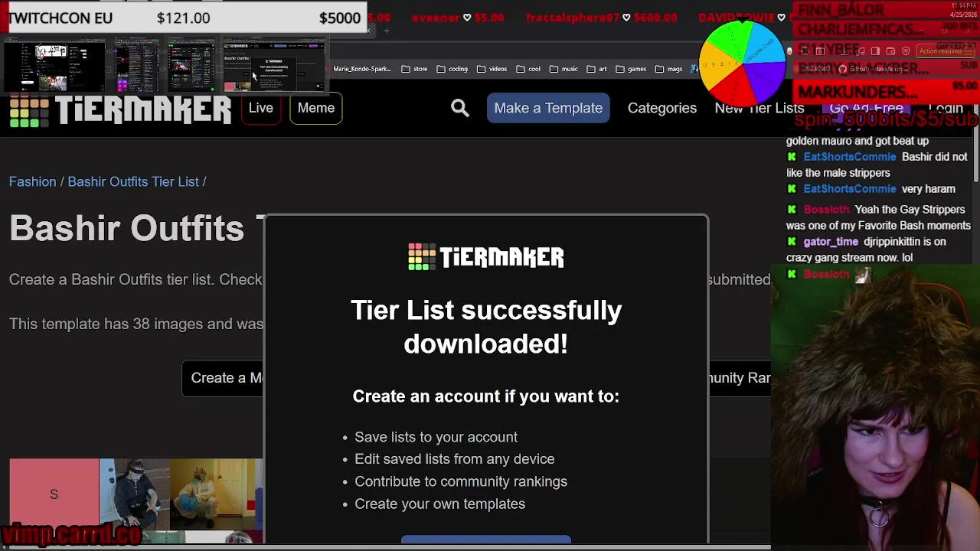
Task: Click the Community Rankings button behind dialog
Action: pyautogui.click(x=739, y=378)
